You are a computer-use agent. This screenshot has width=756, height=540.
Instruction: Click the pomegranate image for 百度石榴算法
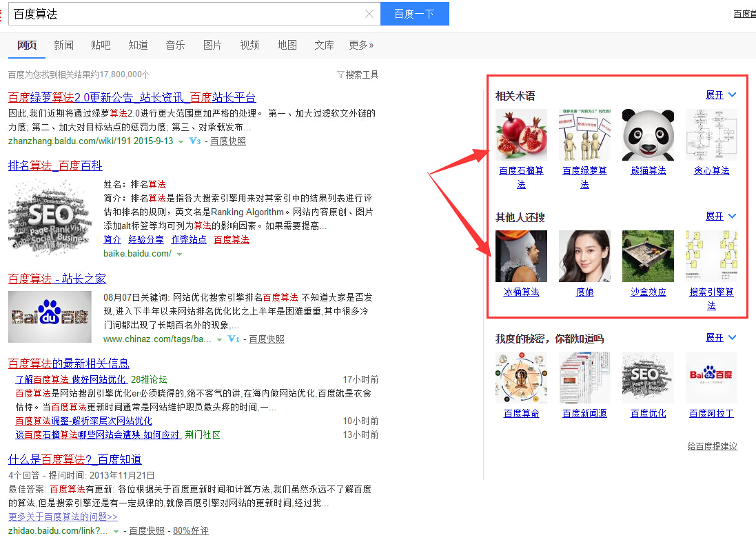[x=521, y=134]
